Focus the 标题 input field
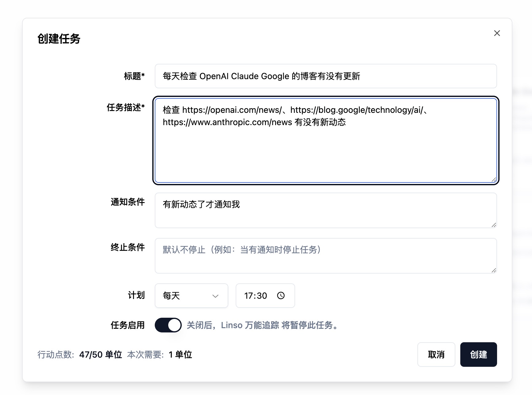 (x=326, y=76)
